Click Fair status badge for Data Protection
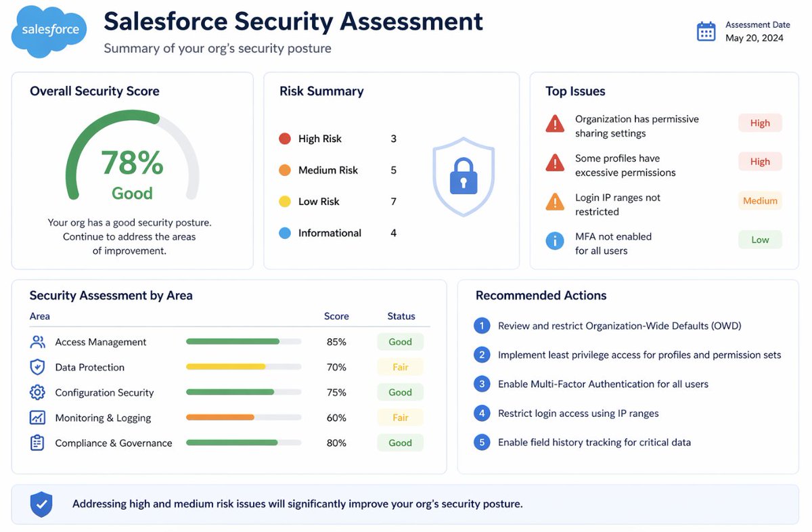The height and width of the screenshot is (532, 812). (400, 367)
